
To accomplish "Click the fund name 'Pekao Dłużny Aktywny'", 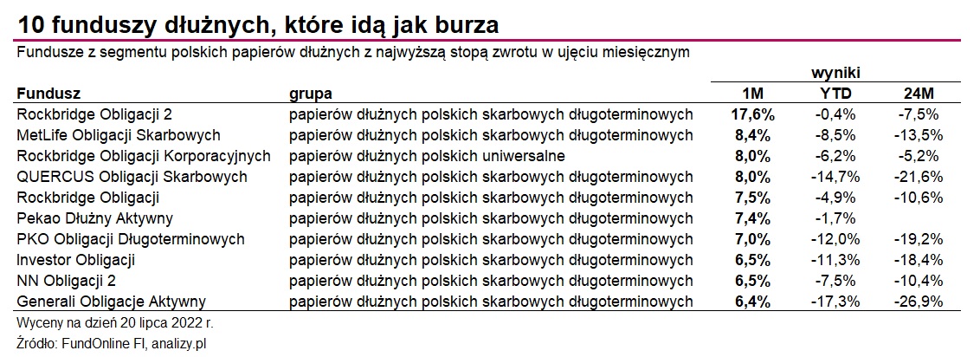I will click(95, 219).
